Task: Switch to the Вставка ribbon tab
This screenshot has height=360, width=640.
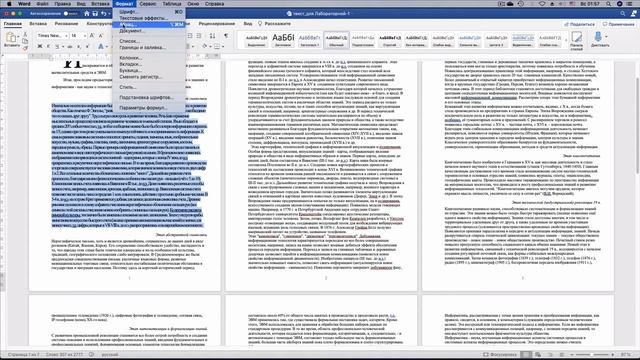Action: pos(38,24)
